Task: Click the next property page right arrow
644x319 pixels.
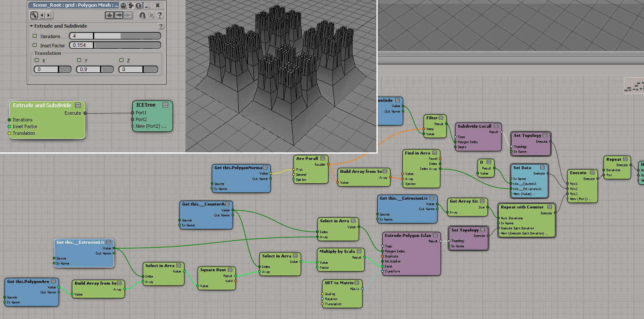Action: click(48, 15)
